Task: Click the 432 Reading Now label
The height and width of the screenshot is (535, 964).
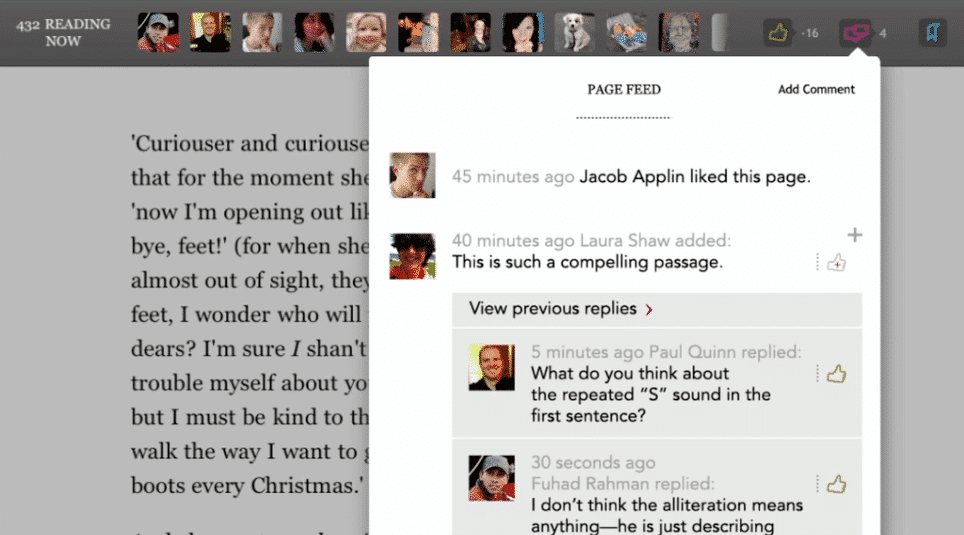Action: (63, 33)
